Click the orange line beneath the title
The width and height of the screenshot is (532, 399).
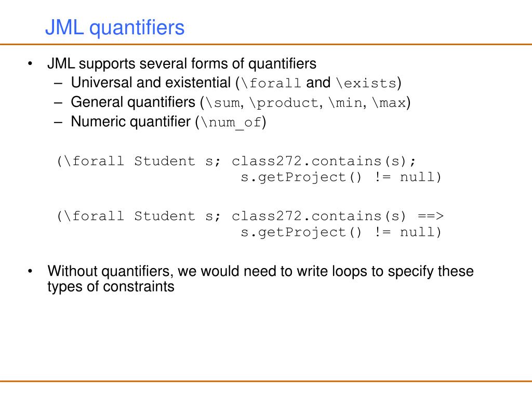[x=266, y=45]
